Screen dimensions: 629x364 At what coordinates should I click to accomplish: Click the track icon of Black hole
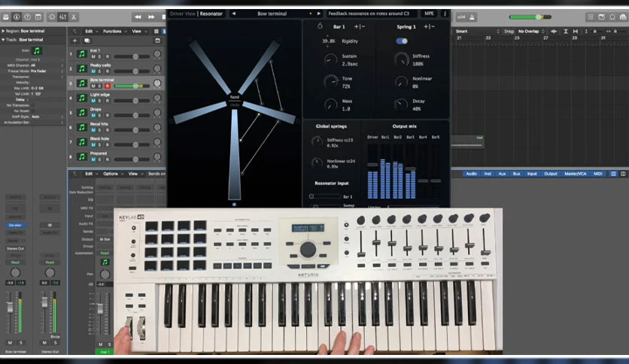tap(82, 142)
